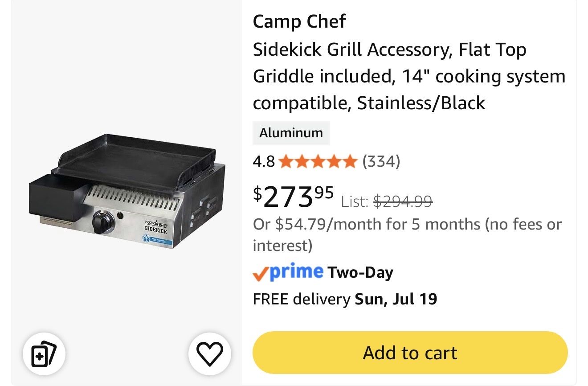Click the black griddle top in the photo

pyautogui.click(x=134, y=158)
